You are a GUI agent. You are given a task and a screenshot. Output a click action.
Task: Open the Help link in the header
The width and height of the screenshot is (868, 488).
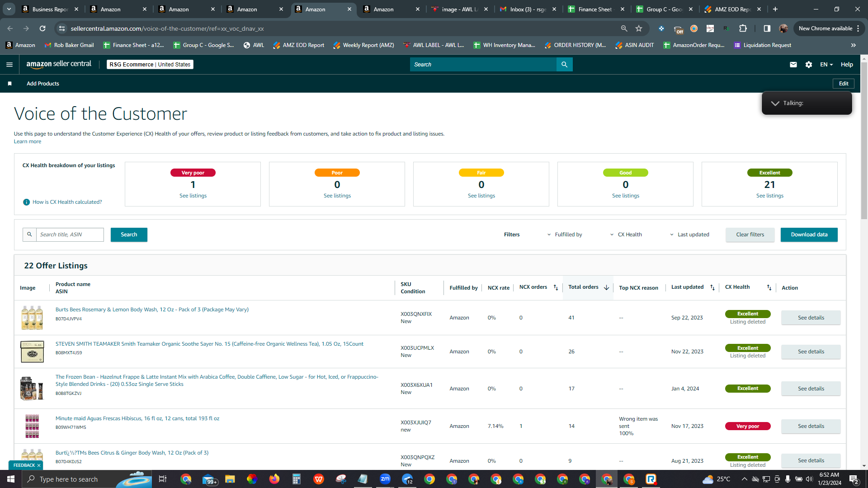click(847, 65)
